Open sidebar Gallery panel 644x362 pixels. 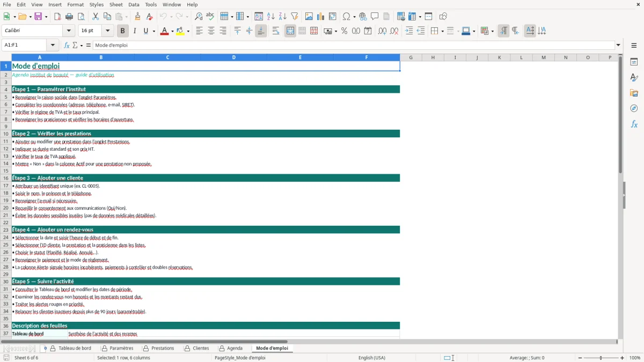tap(634, 93)
